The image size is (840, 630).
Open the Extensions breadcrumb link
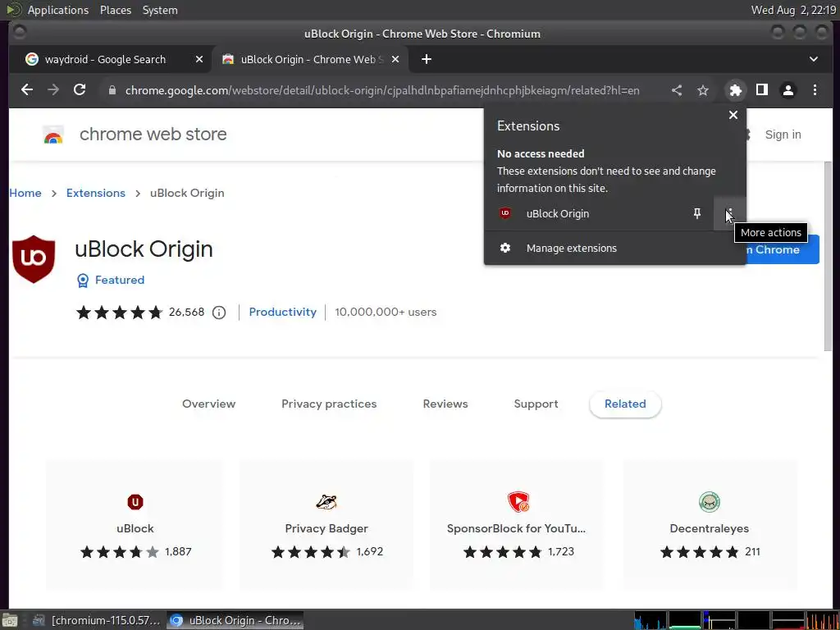point(96,193)
